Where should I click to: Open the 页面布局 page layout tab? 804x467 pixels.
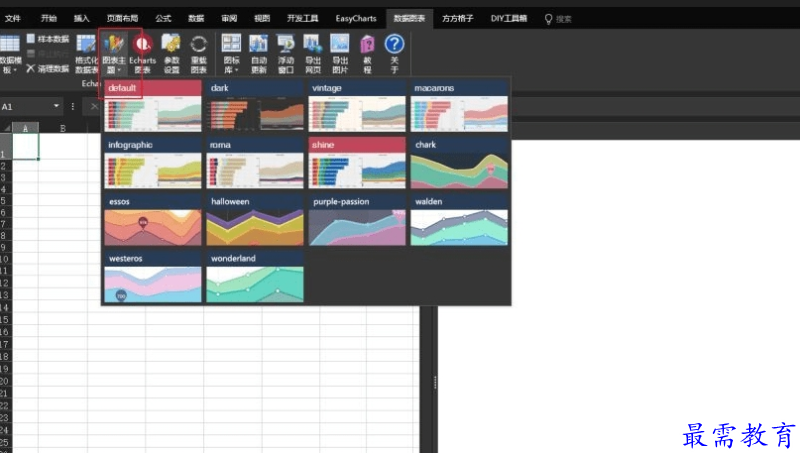tap(122, 18)
